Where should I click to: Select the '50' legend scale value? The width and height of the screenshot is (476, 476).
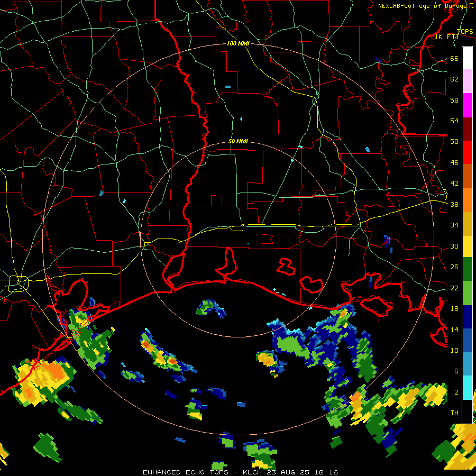tap(454, 141)
